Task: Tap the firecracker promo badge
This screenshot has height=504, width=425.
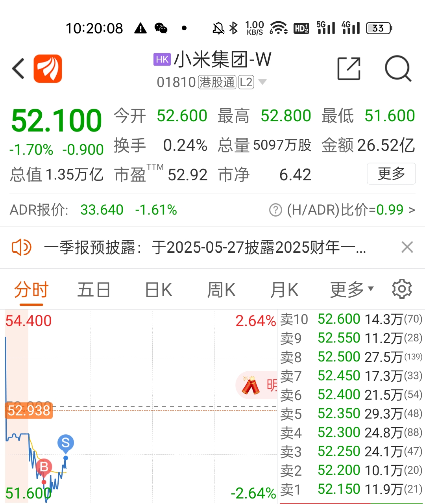Action: tap(257, 385)
